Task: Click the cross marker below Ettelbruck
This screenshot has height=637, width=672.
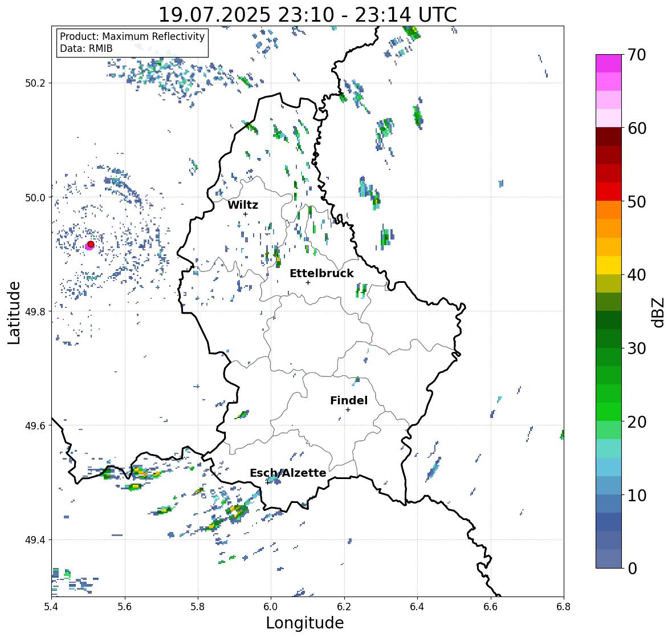Action: click(x=308, y=282)
